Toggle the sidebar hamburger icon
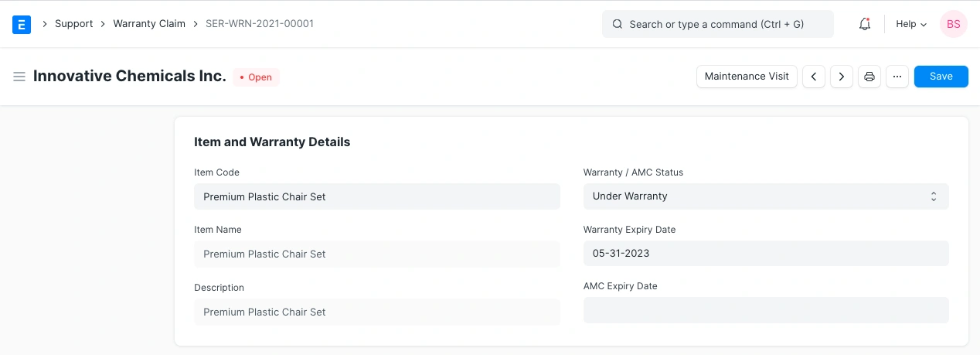The image size is (980, 355). (x=19, y=77)
